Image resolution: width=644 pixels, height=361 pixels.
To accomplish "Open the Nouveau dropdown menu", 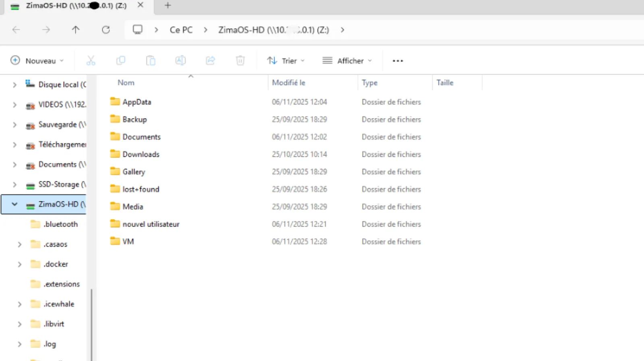I will point(37,61).
